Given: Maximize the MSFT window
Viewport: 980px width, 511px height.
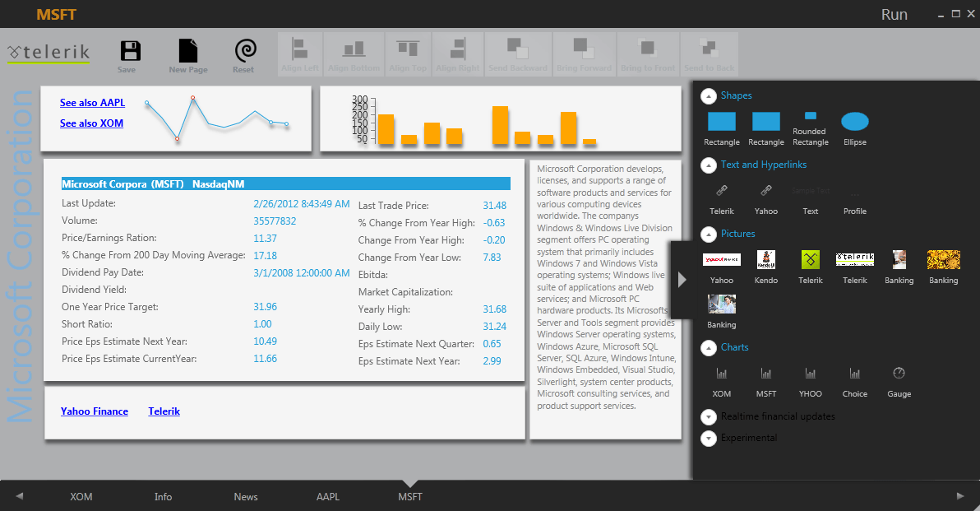Looking at the screenshot, I should point(955,14).
